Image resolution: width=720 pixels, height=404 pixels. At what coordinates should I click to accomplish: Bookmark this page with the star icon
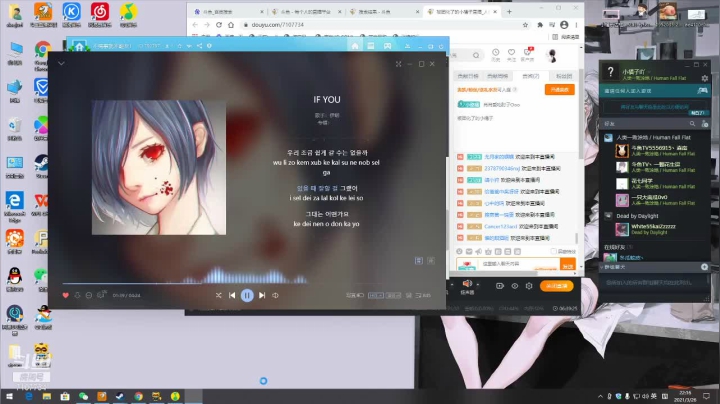(525, 25)
